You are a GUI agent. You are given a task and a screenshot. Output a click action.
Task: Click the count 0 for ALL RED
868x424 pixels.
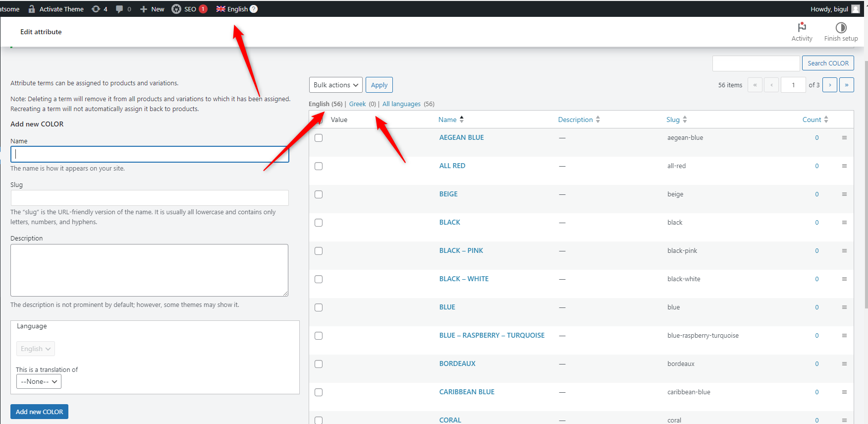(x=817, y=166)
